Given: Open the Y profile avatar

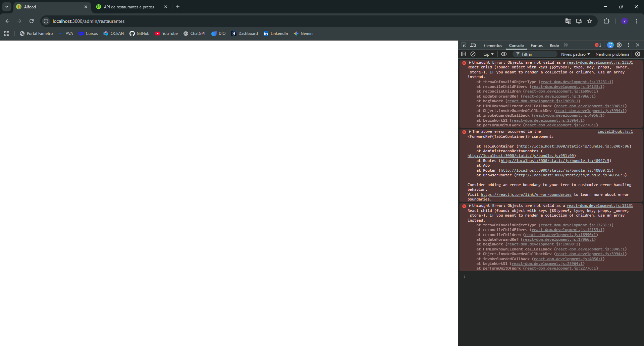Looking at the screenshot, I should pos(625,21).
